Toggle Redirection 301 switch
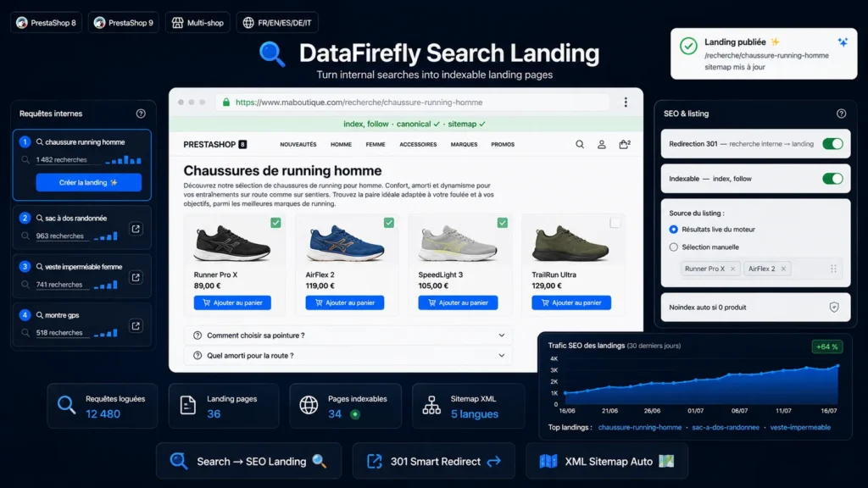Image resolution: width=868 pixels, height=488 pixels. click(x=832, y=144)
